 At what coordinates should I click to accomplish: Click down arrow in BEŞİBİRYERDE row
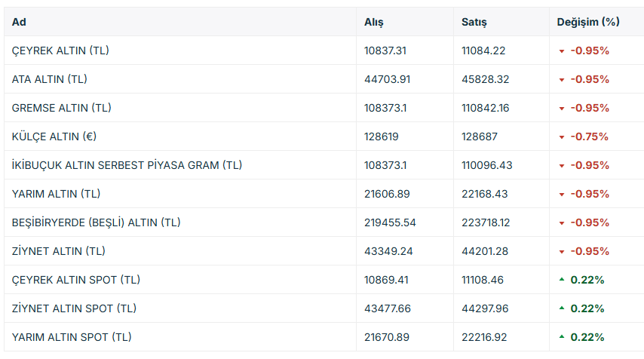click(x=562, y=223)
